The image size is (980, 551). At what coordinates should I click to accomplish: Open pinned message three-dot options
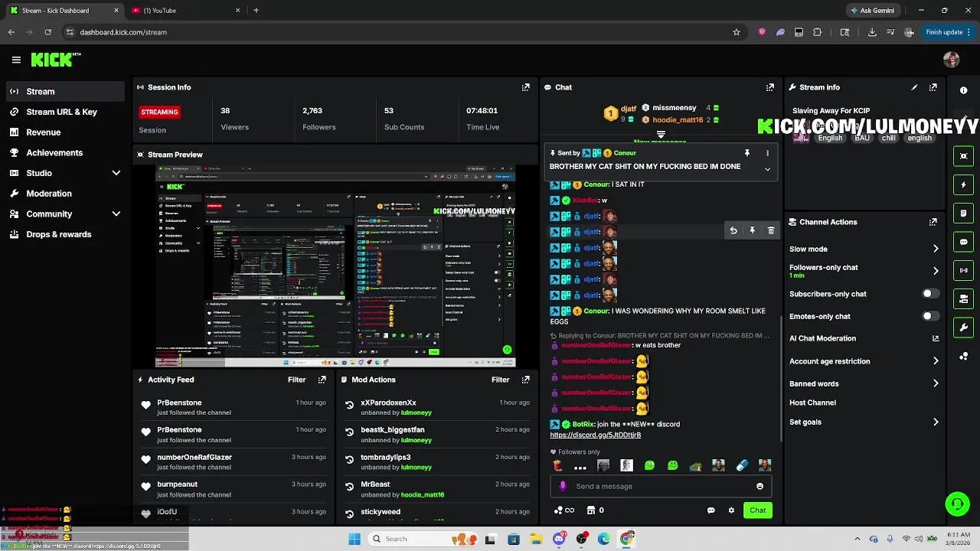[x=767, y=153]
